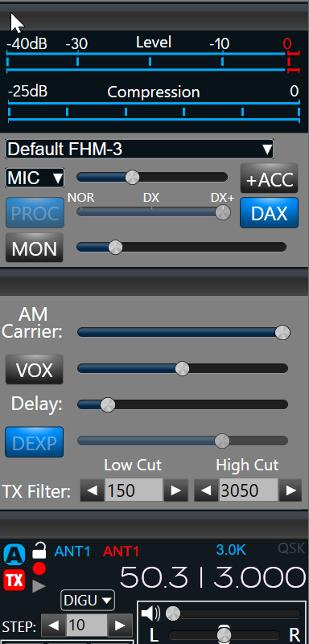Open the DIGU mode dropdown

tap(88, 601)
